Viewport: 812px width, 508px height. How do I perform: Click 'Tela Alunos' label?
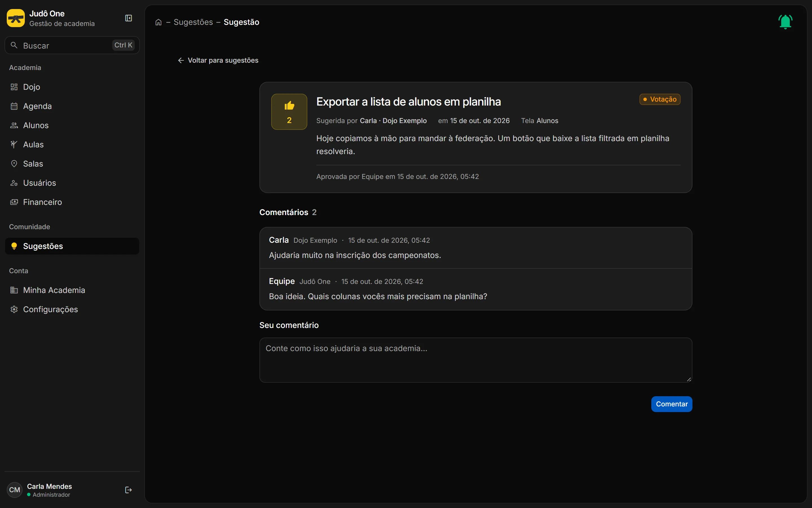click(540, 121)
